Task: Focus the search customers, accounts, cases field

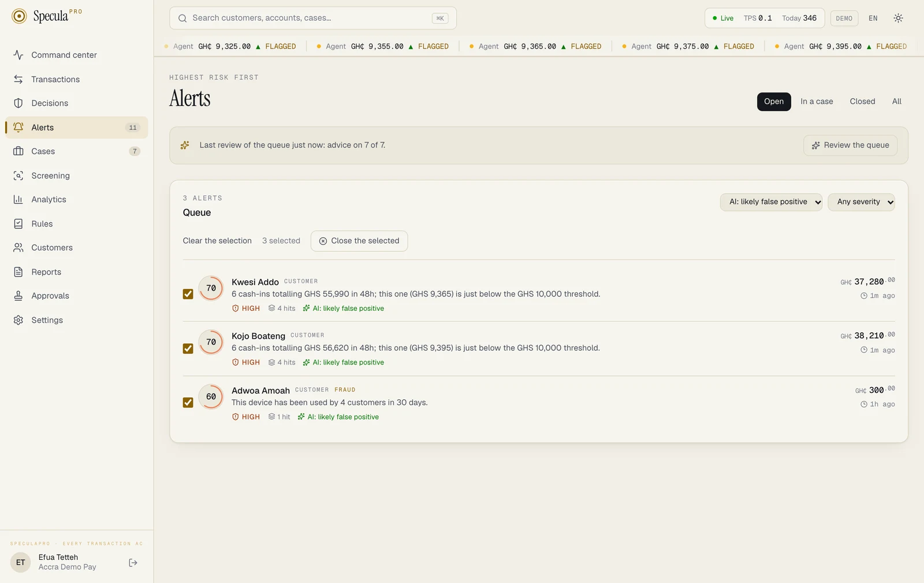Action: coord(312,18)
